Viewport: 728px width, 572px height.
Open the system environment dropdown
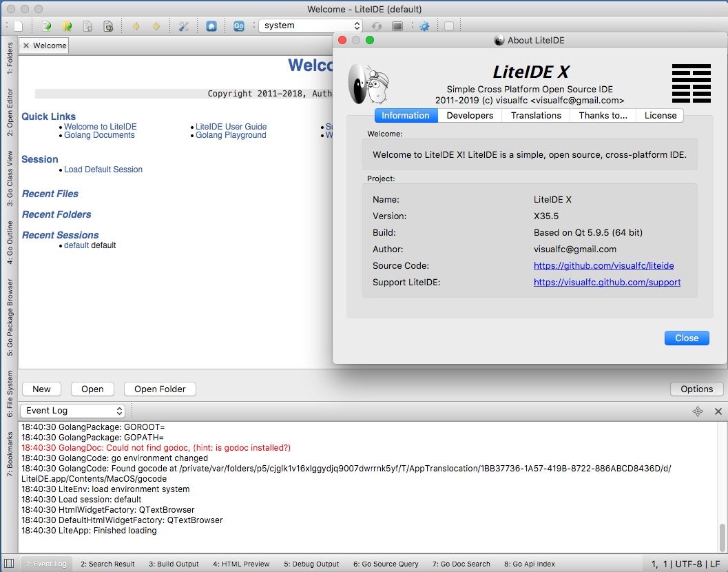[310, 25]
